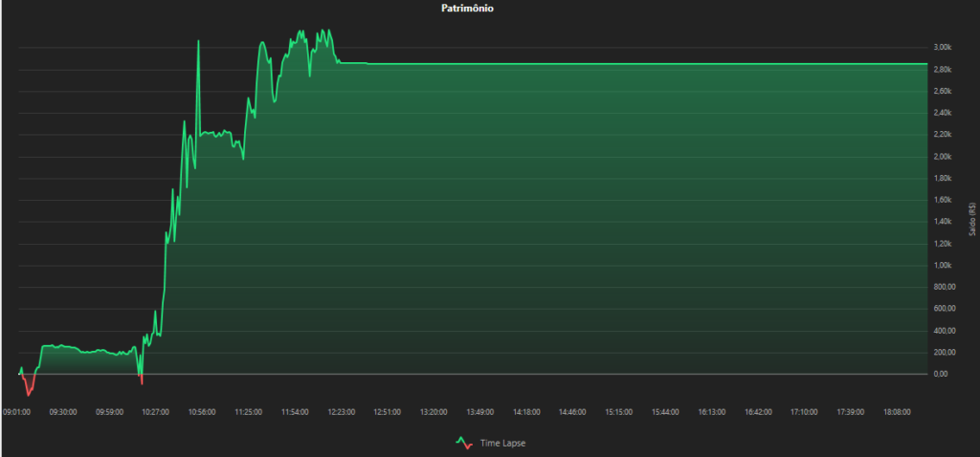Click the 10:27:00 time label
Viewport: 980px width, 457px height.
pos(156,412)
